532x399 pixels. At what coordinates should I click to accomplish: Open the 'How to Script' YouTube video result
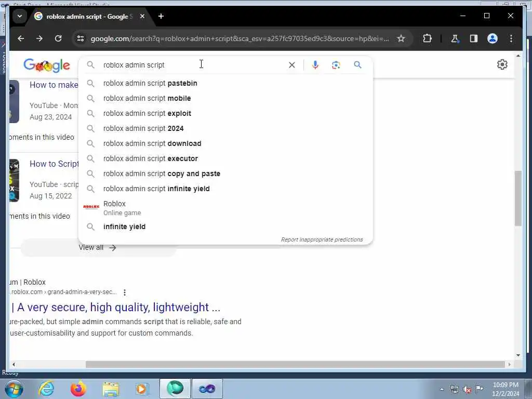tap(54, 164)
